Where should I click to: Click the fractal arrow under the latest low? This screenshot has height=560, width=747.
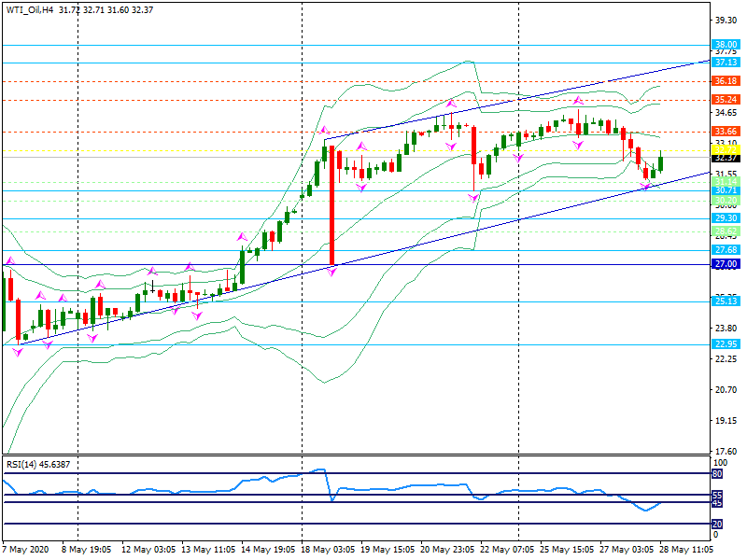(645, 188)
